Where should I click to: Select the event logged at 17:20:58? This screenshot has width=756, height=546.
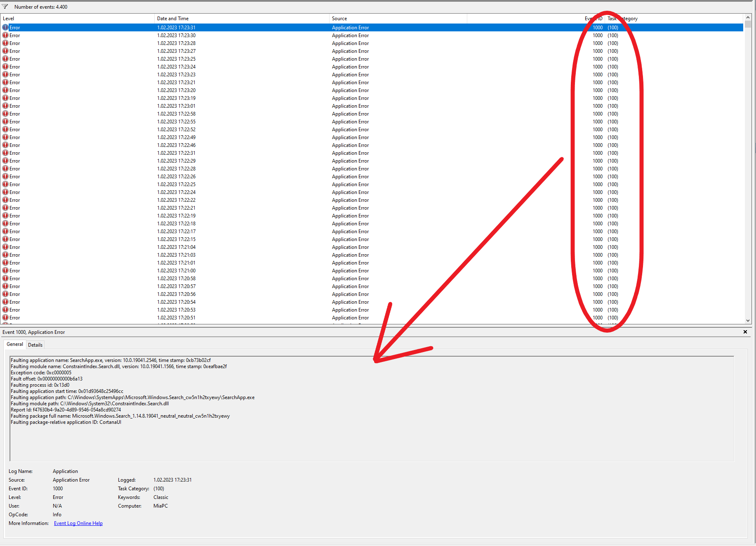pos(165,278)
